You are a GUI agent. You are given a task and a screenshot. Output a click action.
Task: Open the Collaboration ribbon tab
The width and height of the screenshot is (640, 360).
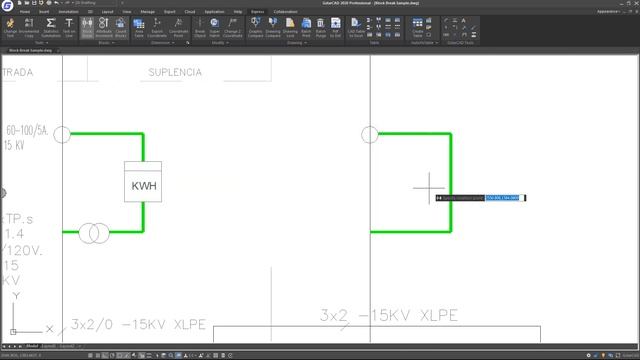coord(286,11)
